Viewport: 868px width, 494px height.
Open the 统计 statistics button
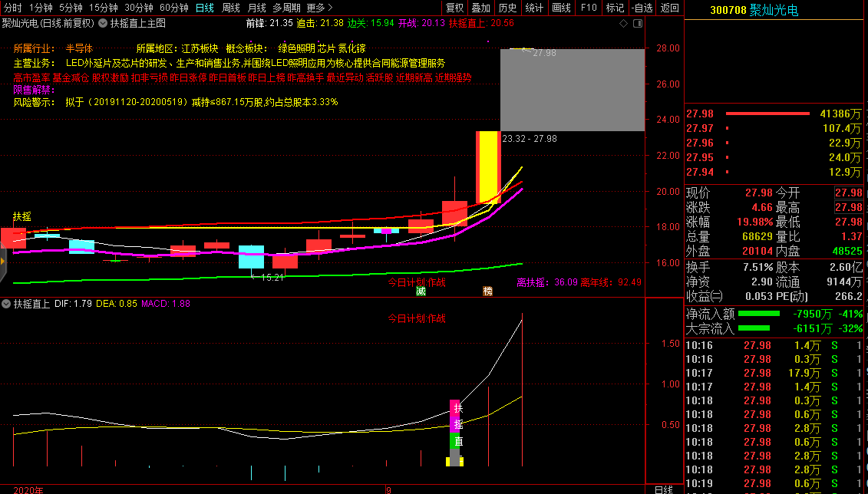tap(533, 8)
